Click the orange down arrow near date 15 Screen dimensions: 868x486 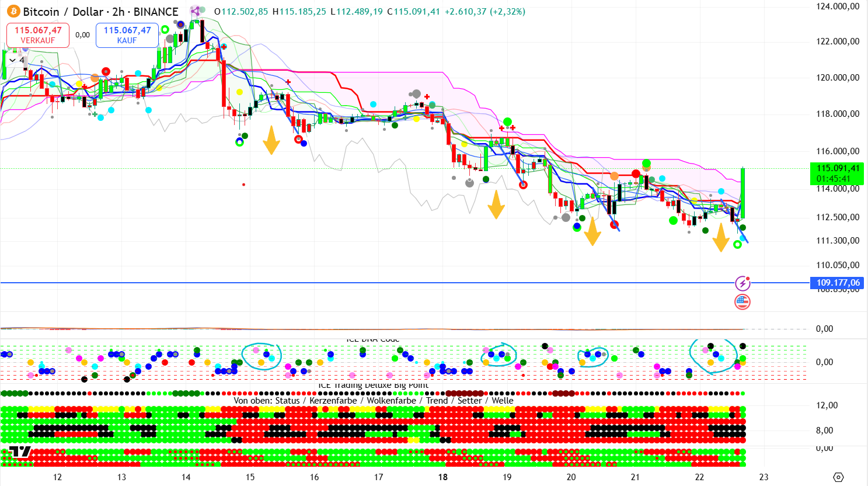coord(271,140)
